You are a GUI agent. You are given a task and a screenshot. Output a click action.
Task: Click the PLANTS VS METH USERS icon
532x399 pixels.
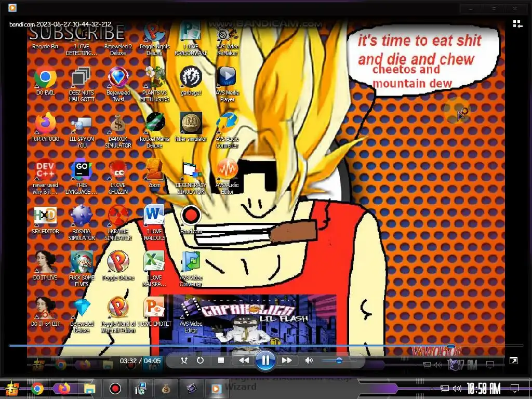tap(154, 84)
